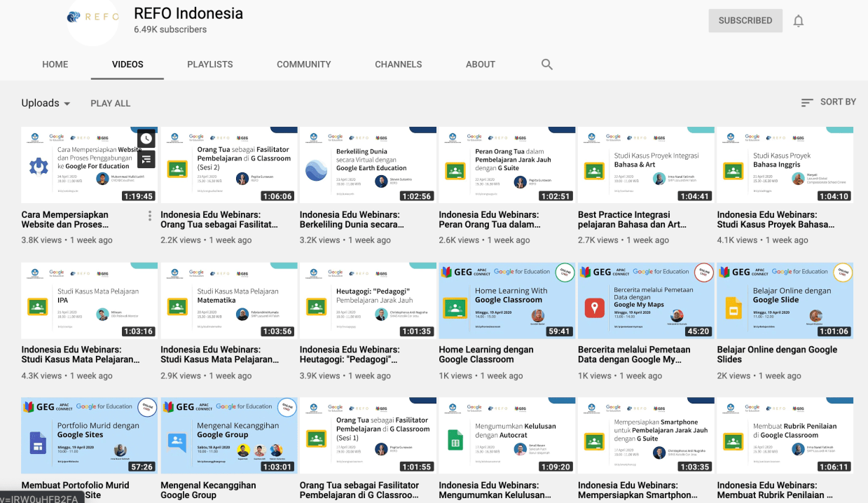Click the Play All button
This screenshot has width=868, height=503.
tap(111, 103)
